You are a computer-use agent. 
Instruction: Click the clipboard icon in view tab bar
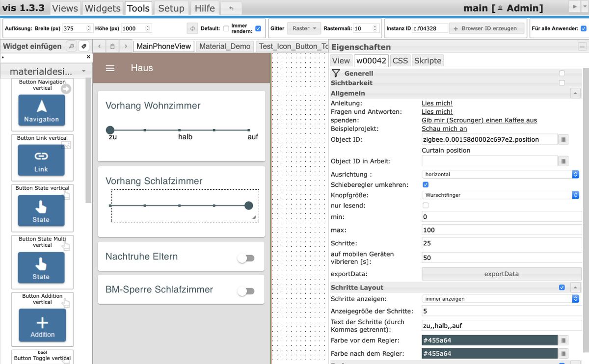[x=112, y=46]
